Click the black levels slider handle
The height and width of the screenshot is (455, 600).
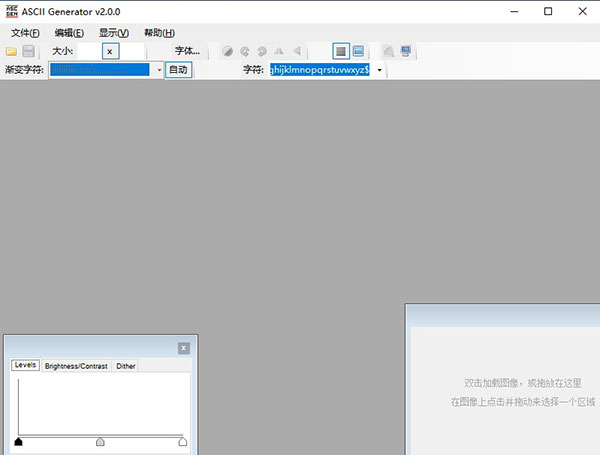tap(18, 441)
